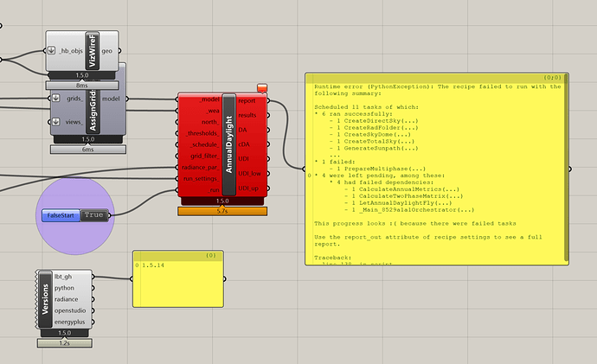597x364 pixels.
Task: Click the grids_ input arrow icon
Action: (x=56, y=98)
